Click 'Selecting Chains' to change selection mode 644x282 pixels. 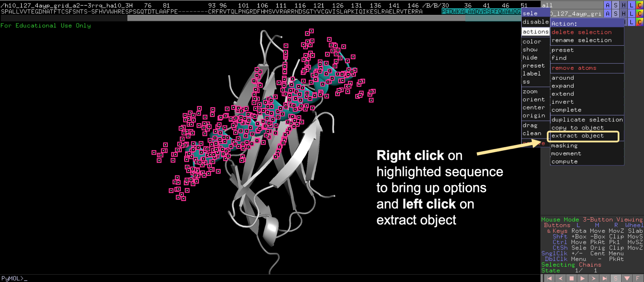571,265
